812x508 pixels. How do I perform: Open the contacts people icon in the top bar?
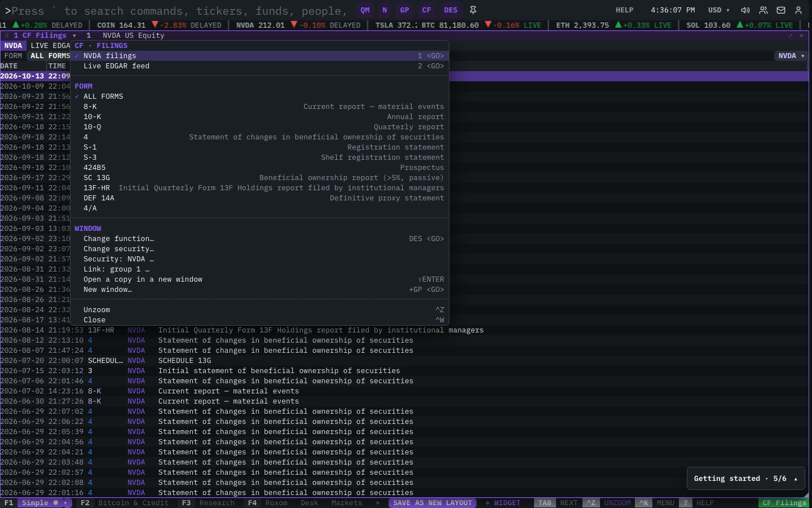[764, 10]
